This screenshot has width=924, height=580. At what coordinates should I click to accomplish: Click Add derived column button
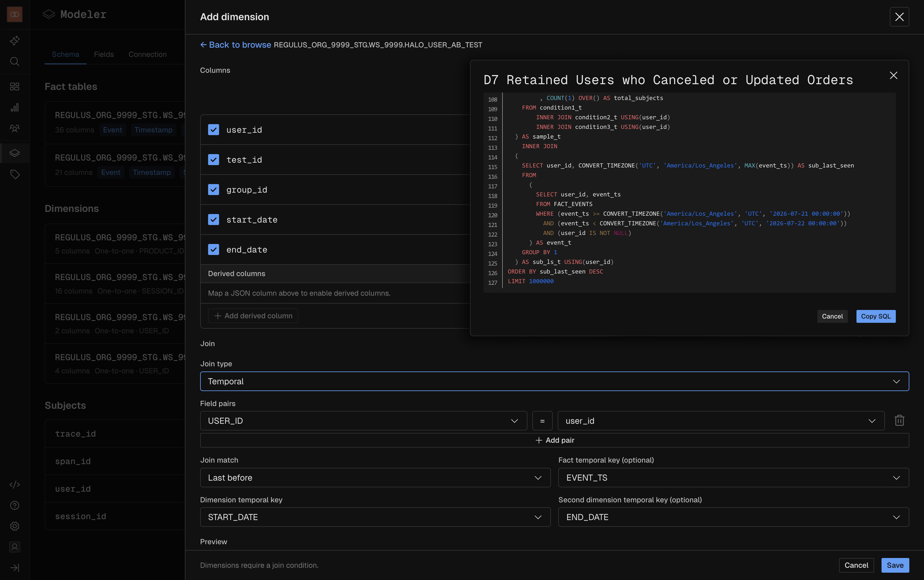coord(253,316)
